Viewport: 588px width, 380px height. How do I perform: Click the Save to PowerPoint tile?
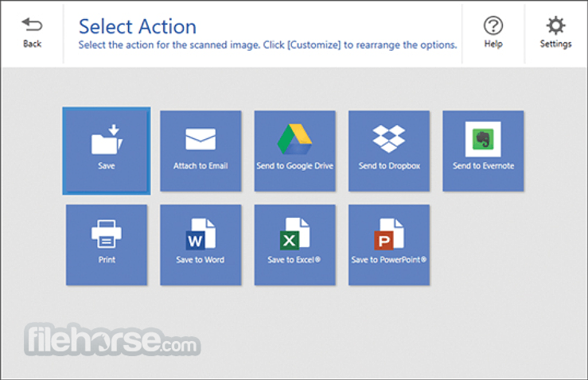389,245
